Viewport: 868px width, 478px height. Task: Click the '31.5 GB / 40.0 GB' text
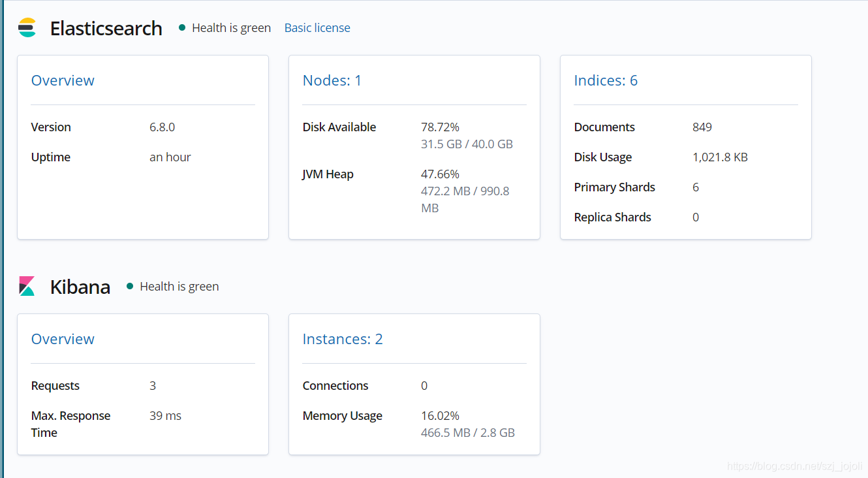(x=467, y=144)
